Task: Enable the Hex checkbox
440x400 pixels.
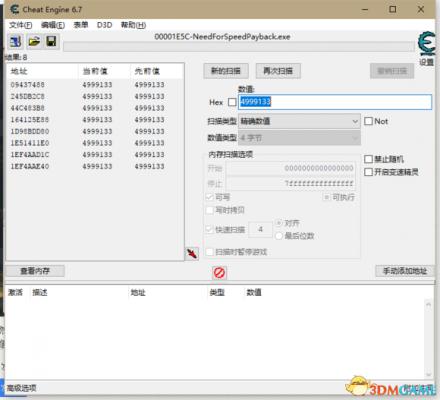Action: [x=232, y=102]
